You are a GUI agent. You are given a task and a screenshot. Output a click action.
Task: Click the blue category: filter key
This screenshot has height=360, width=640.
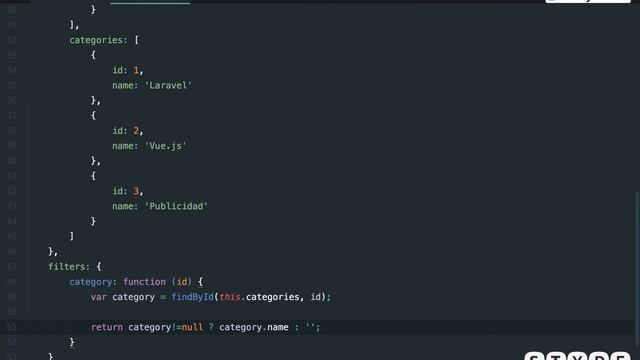[93, 282]
